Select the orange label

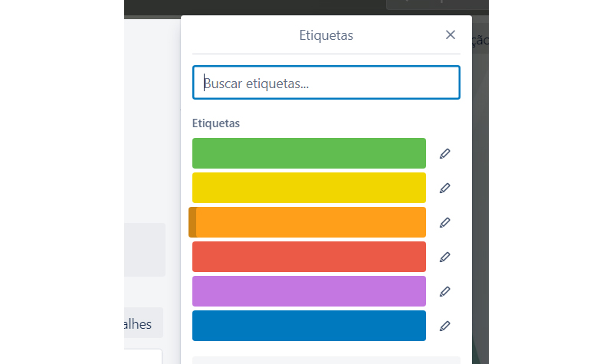(307, 222)
